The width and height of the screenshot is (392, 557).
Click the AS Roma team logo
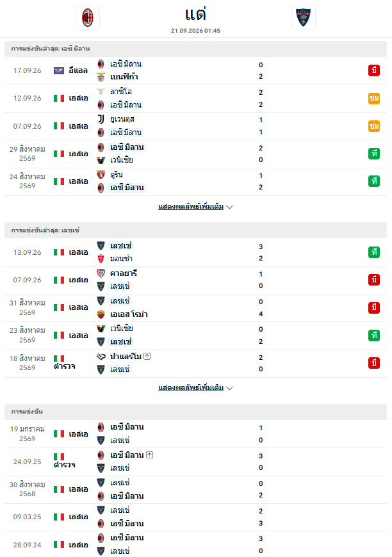pos(101,314)
